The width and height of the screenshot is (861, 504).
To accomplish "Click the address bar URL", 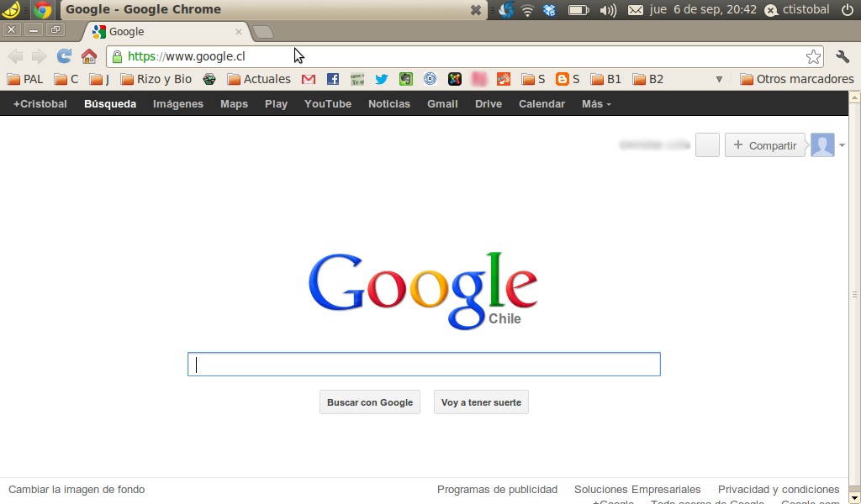I will click(x=186, y=56).
